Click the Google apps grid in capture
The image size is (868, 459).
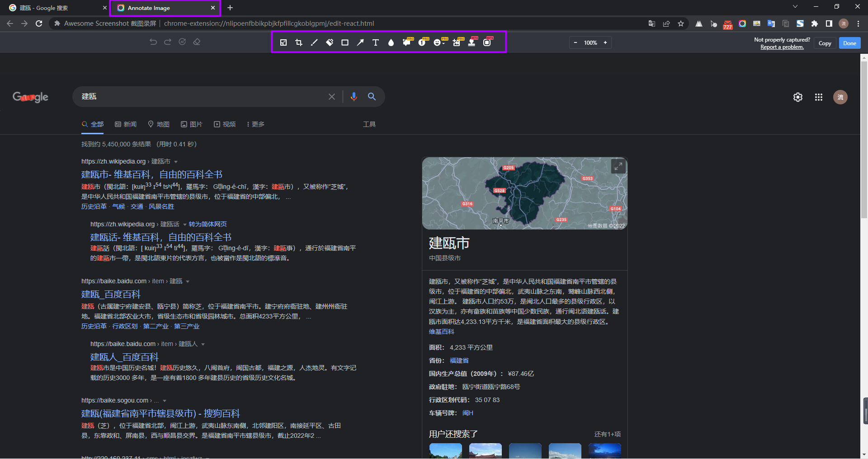819,97
